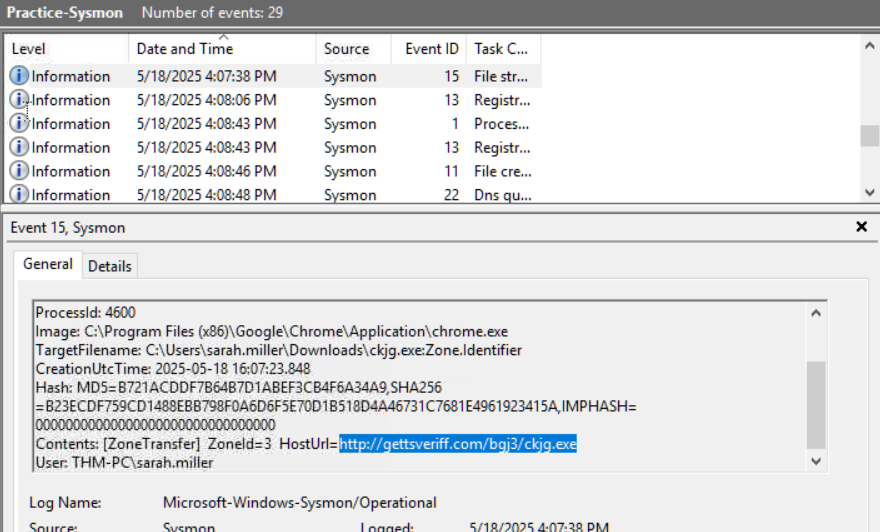The image size is (880, 532).
Task: Switch to the Details tab
Action: [110, 266]
